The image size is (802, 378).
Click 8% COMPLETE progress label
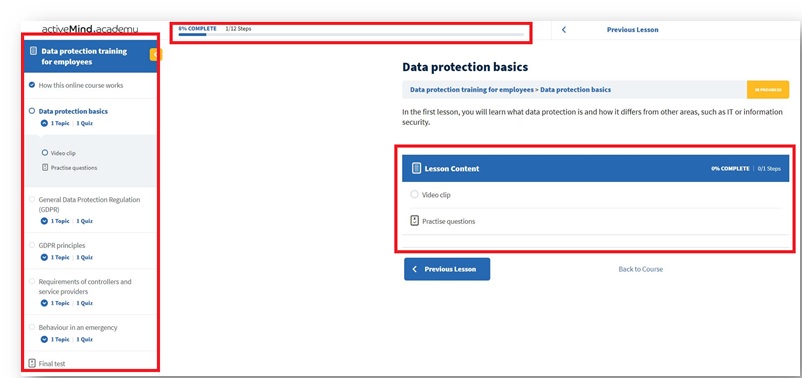pos(197,29)
